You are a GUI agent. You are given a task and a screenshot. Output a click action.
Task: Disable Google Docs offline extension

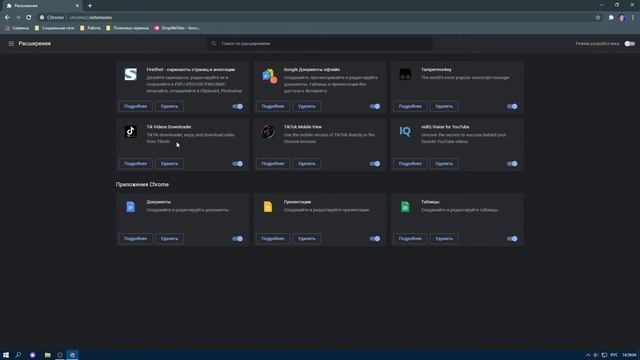[x=375, y=107]
